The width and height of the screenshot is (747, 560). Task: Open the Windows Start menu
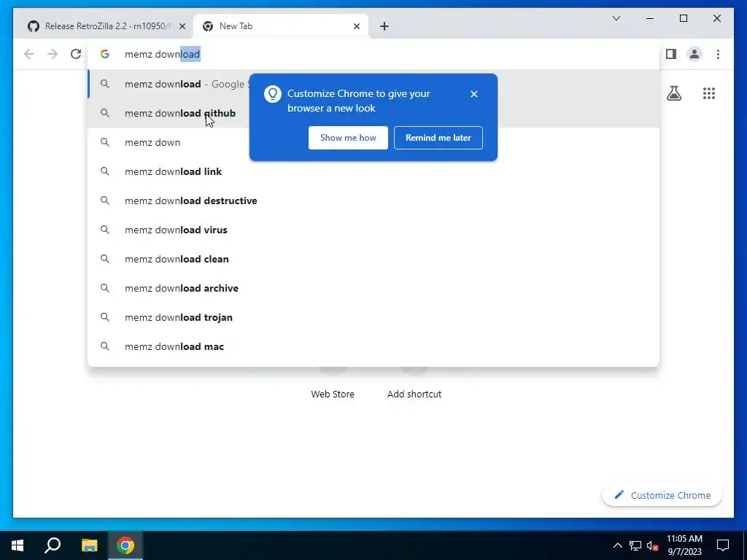(18, 545)
